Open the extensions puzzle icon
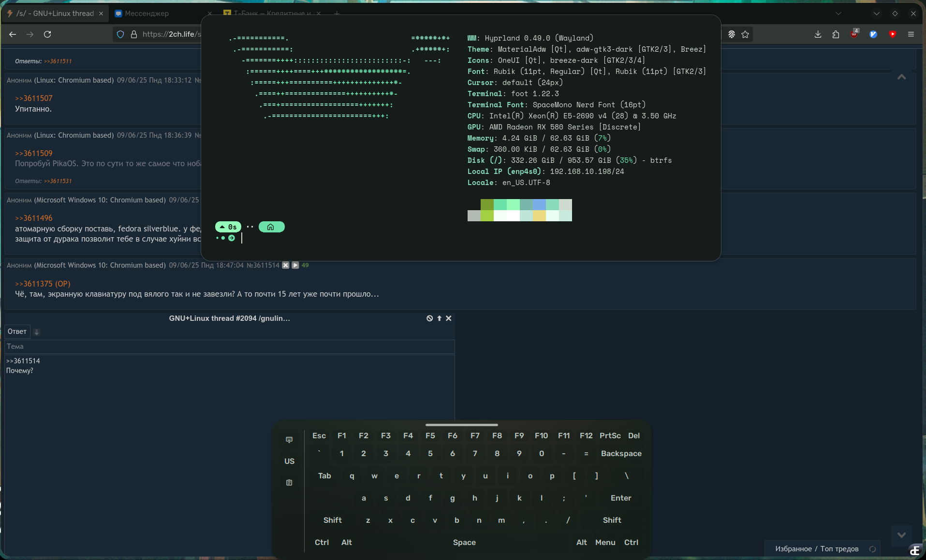 coord(836,34)
